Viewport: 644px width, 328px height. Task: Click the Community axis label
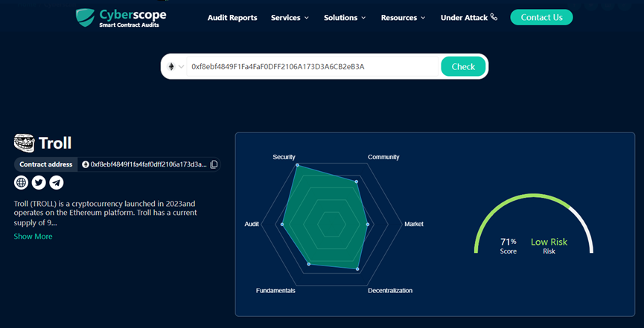click(383, 157)
